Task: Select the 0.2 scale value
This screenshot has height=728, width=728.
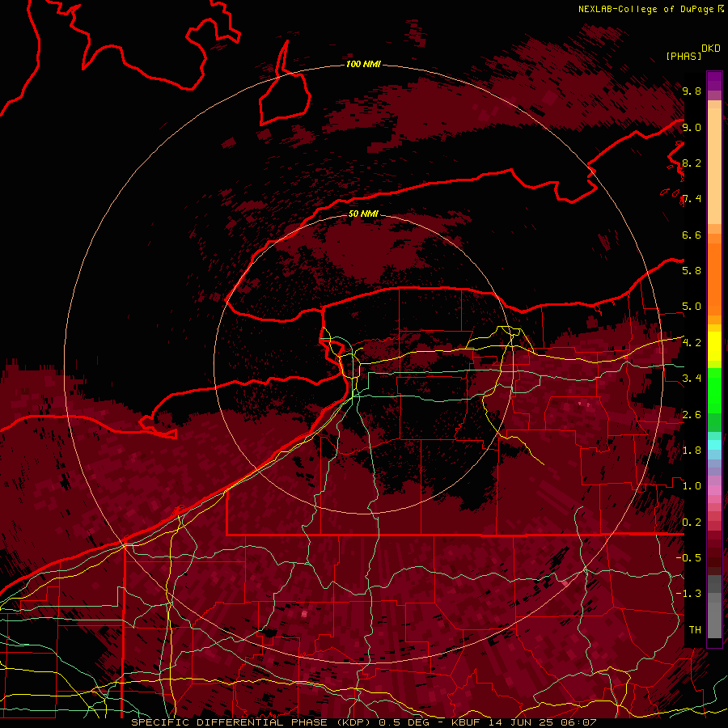Action: (x=692, y=523)
